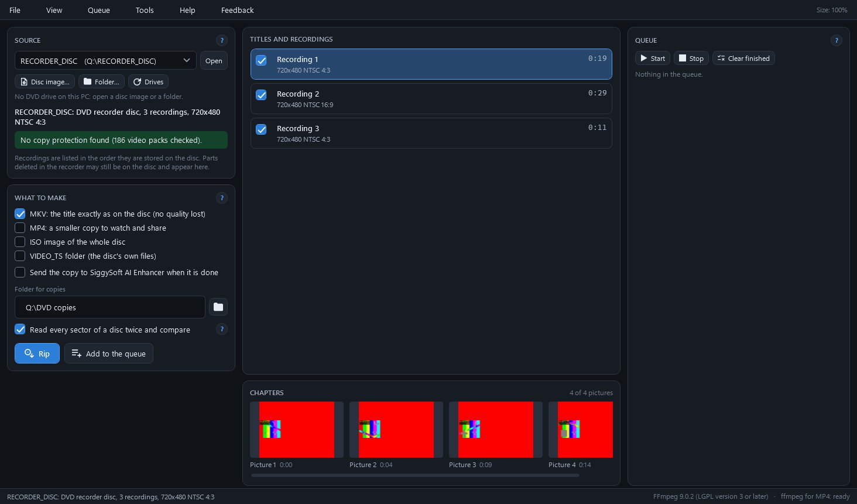Screen dimensions: 857x504
Task: Select the Picture 2 chapter thumbnail
Action: (396, 430)
